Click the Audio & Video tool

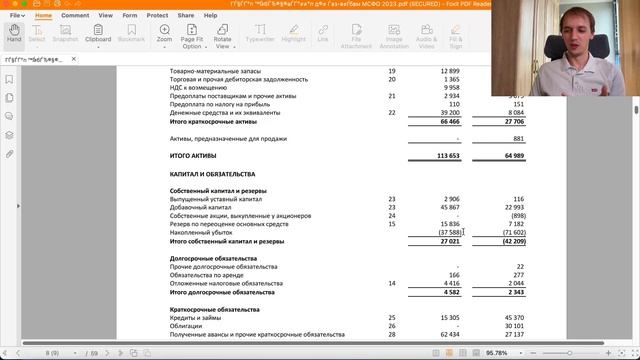(x=427, y=37)
